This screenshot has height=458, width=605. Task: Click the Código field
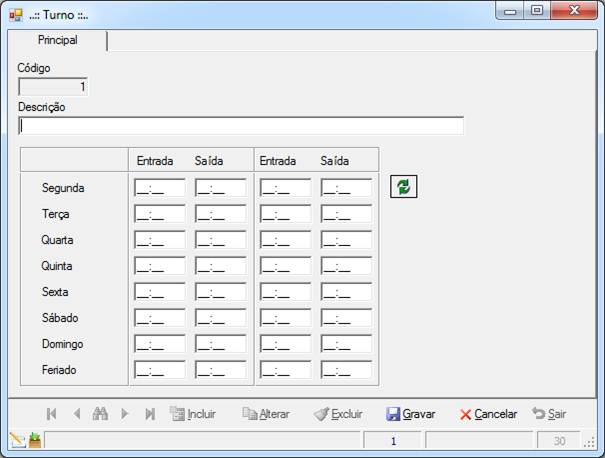click(x=53, y=86)
